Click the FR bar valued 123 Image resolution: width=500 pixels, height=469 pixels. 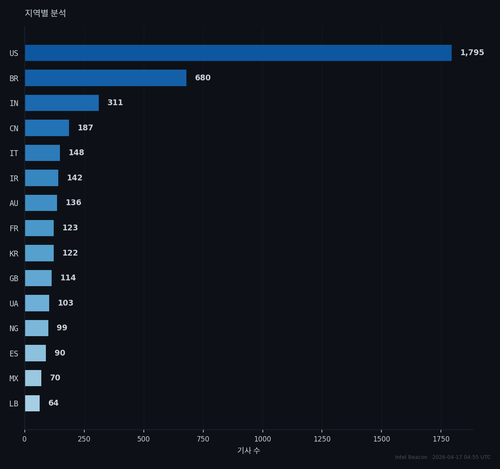[39, 228]
